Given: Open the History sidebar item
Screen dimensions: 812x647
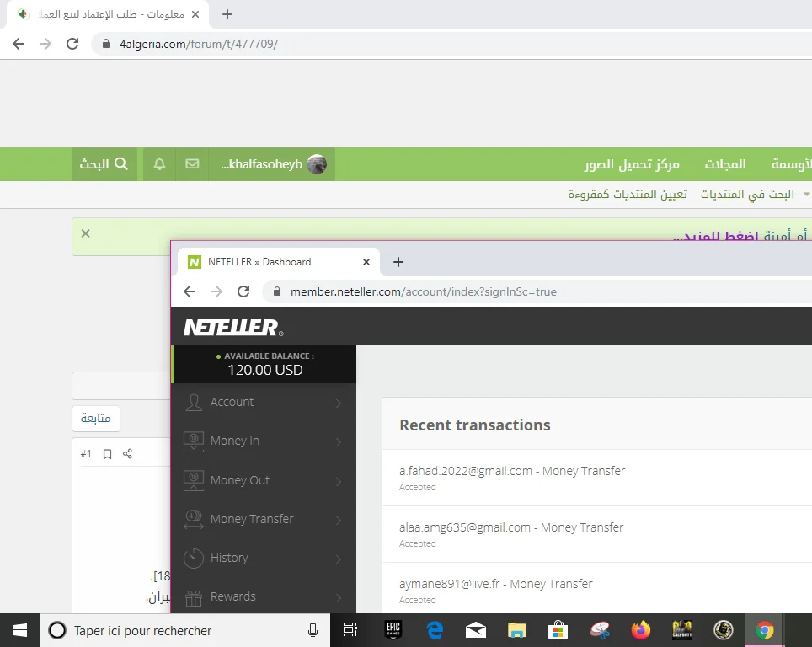Looking at the screenshot, I should (x=263, y=559).
